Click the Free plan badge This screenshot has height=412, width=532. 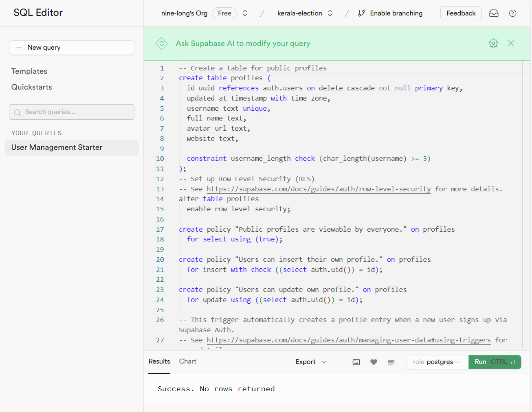pos(224,13)
